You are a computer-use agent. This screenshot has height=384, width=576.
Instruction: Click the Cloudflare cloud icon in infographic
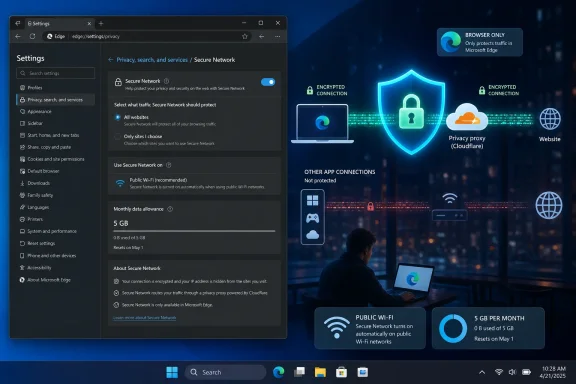point(467,117)
